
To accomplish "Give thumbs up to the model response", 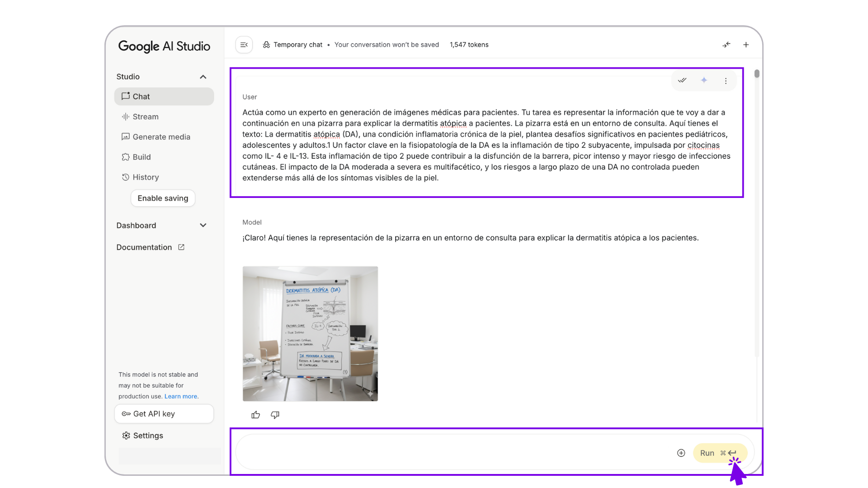I will pyautogui.click(x=256, y=415).
